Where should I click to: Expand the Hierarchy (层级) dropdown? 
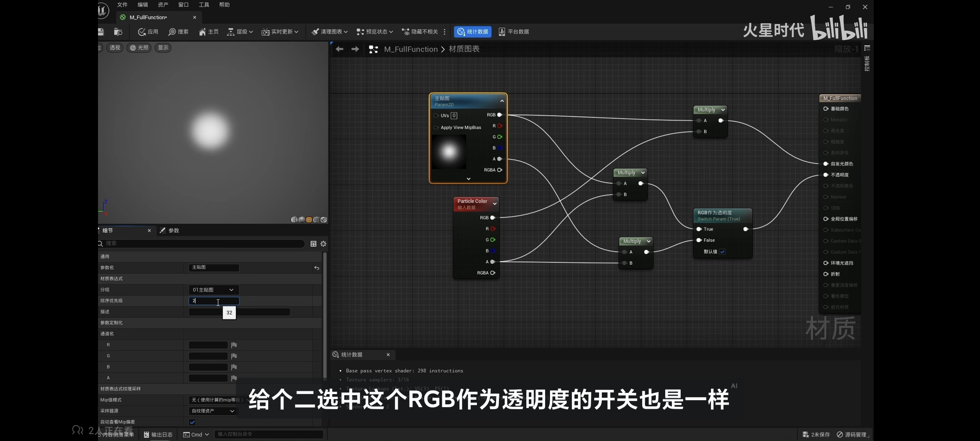240,32
